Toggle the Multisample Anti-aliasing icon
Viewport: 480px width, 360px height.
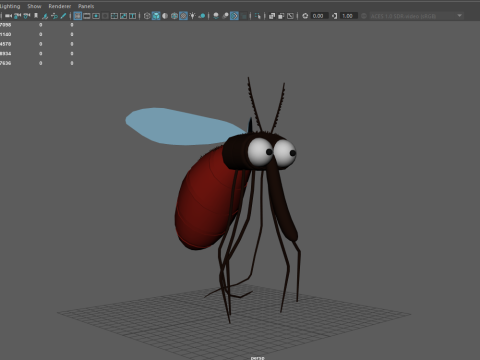(234, 16)
